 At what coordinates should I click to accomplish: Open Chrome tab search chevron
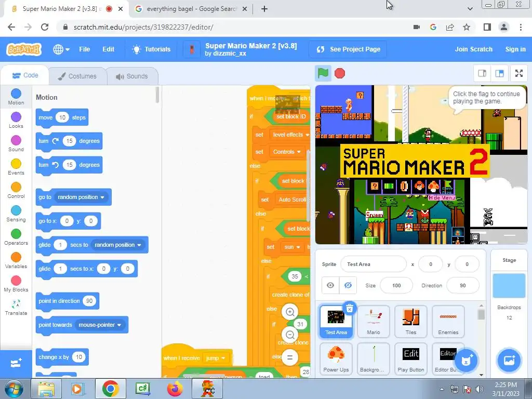[x=470, y=9]
